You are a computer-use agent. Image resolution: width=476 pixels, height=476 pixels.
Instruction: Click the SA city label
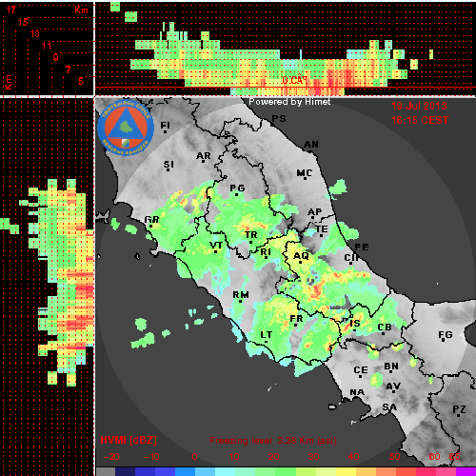389,407
